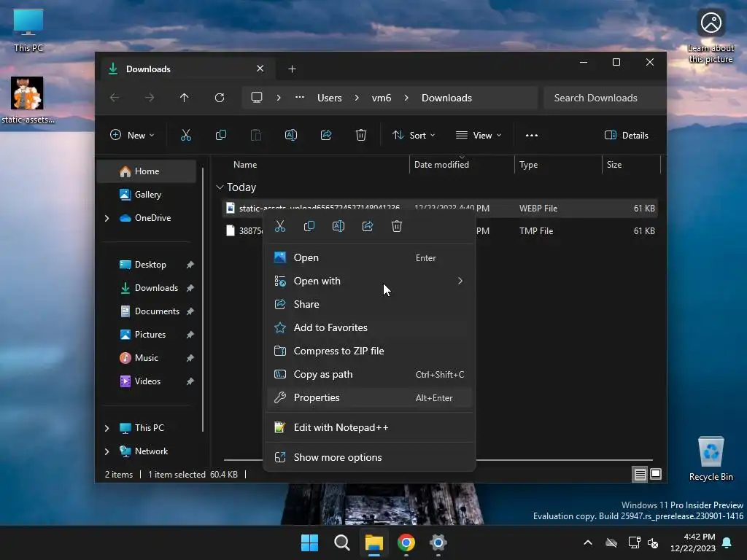The width and height of the screenshot is (747, 560).
Task: Click the Delete trash icon in the context menu
Action: tap(396, 226)
